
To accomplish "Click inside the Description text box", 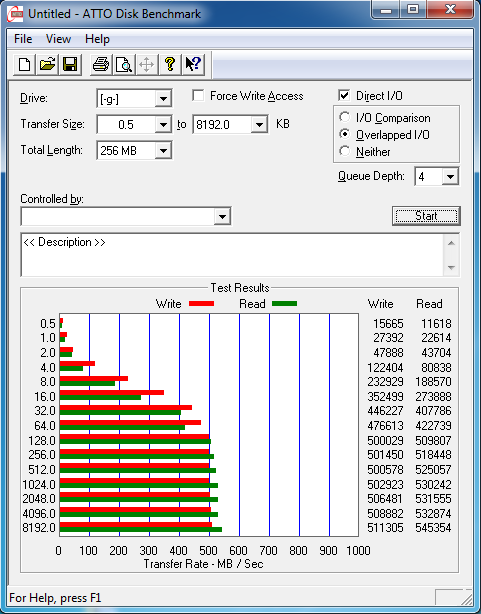I will point(232,255).
